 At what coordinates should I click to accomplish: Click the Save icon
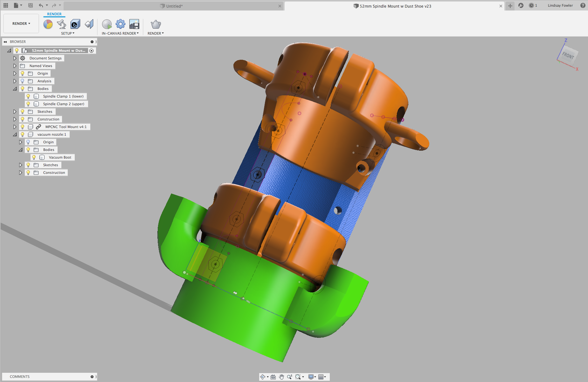31,5
